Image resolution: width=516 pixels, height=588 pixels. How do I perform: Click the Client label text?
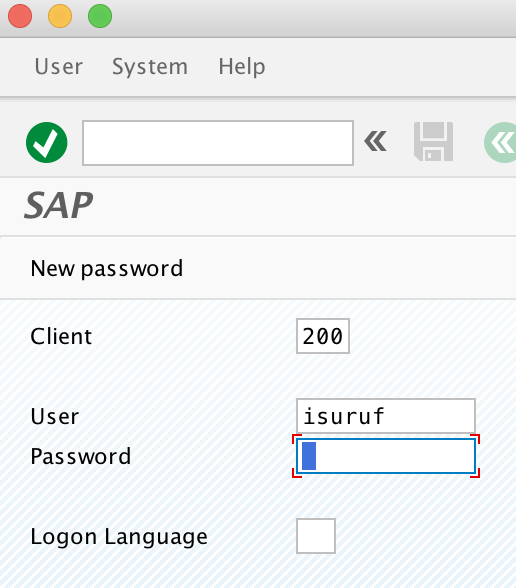pos(61,336)
